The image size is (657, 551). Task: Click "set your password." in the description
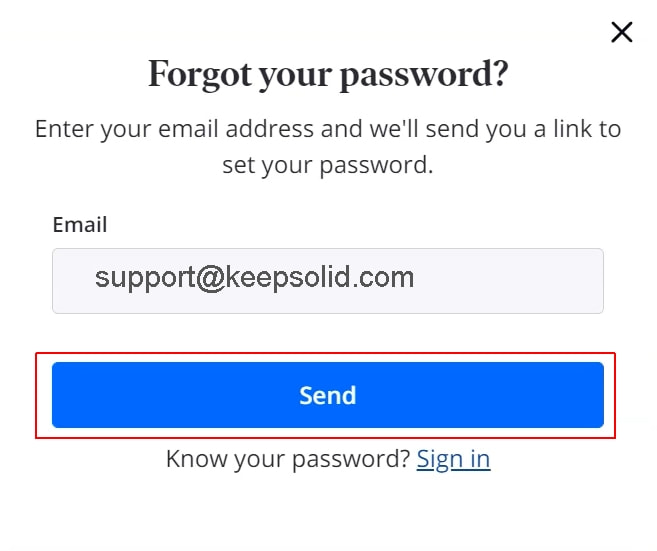point(328,165)
